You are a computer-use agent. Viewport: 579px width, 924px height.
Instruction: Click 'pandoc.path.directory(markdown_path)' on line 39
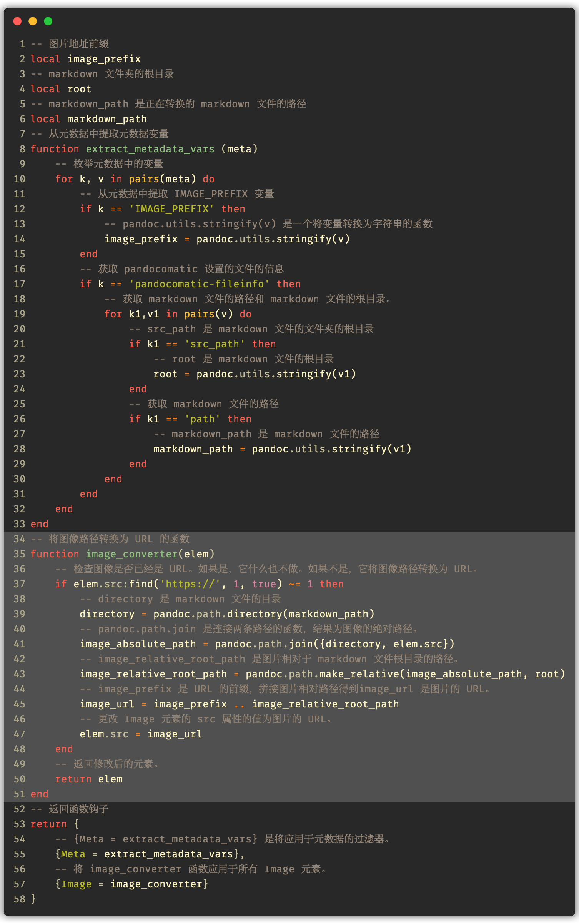[264, 614]
